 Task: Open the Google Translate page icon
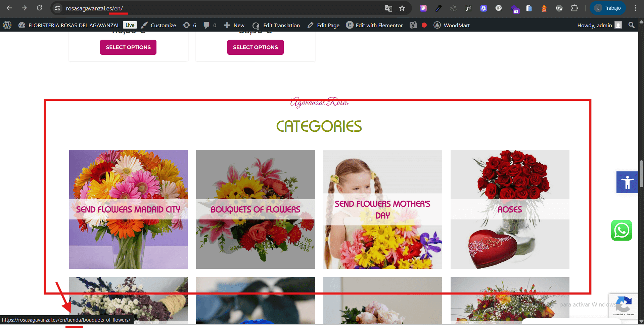388,8
